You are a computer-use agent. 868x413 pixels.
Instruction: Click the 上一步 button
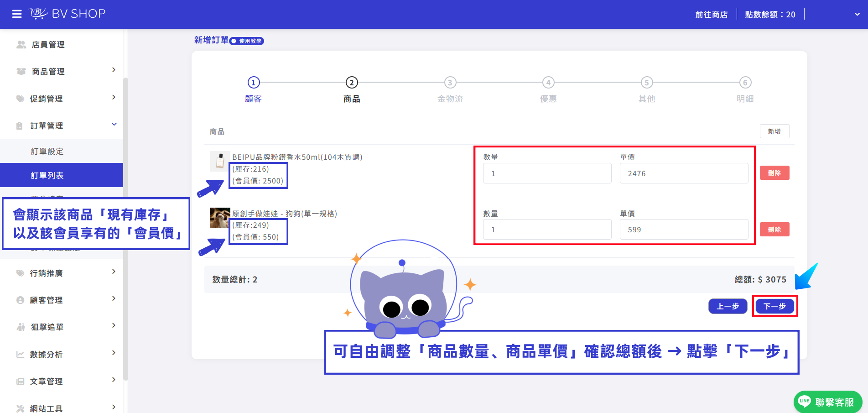pyautogui.click(x=728, y=306)
